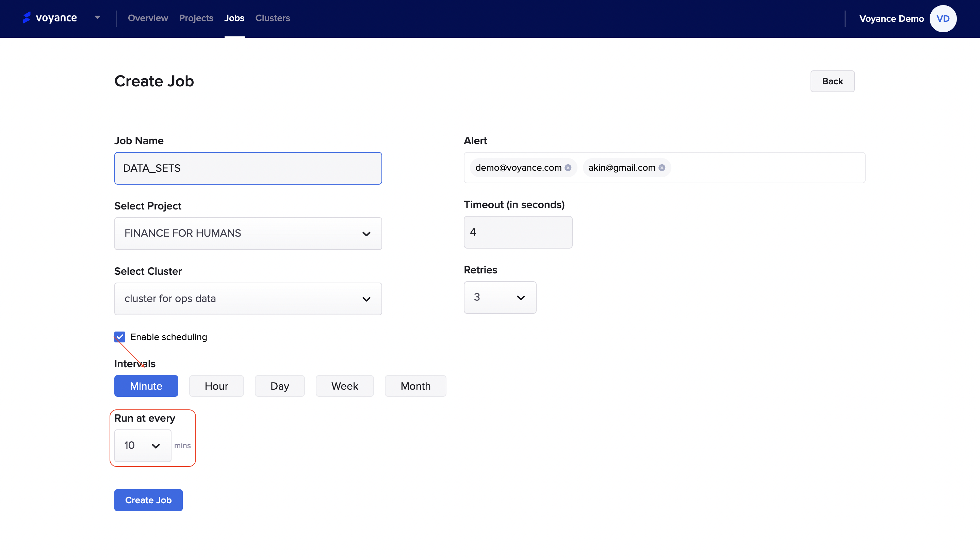Expand the Select Project dropdown
The height and width of the screenshot is (558, 980).
(x=248, y=233)
